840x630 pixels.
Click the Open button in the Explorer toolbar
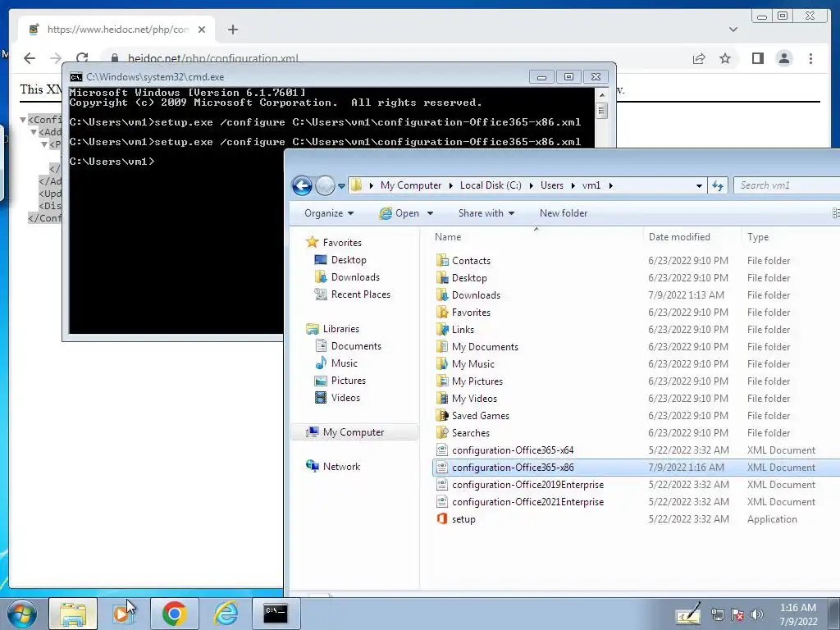pyautogui.click(x=399, y=213)
